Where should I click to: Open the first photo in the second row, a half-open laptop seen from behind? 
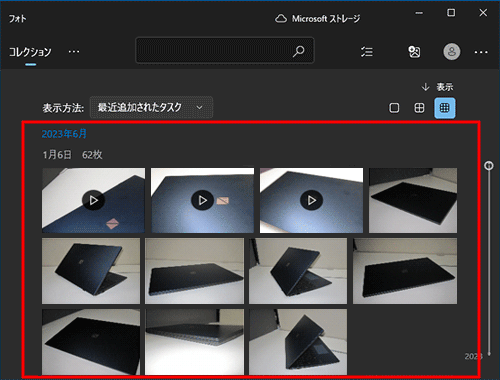[91, 271]
